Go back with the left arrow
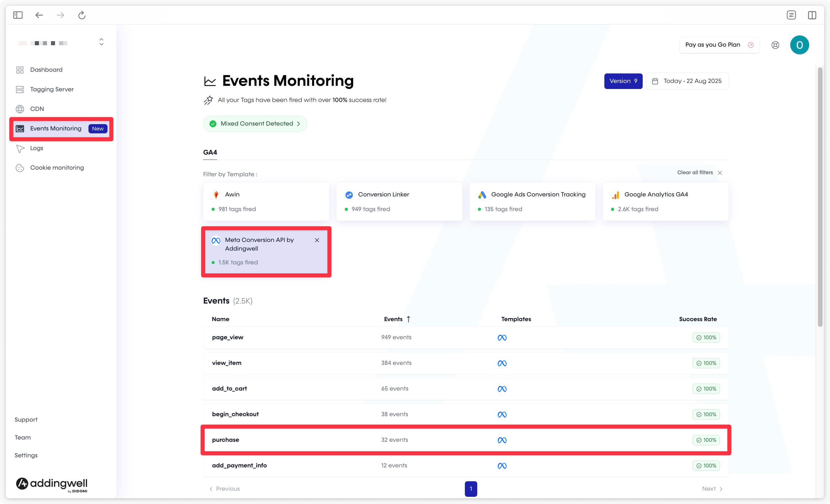 pyautogui.click(x=39, y=15)
